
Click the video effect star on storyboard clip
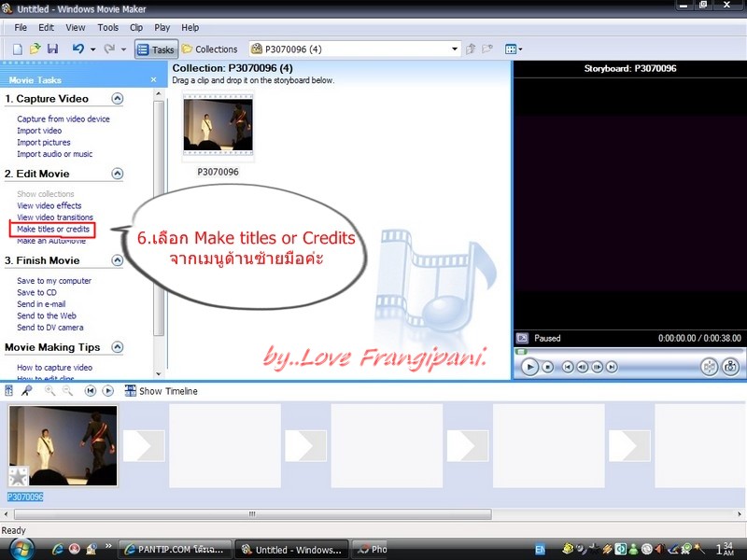point(18,476)
